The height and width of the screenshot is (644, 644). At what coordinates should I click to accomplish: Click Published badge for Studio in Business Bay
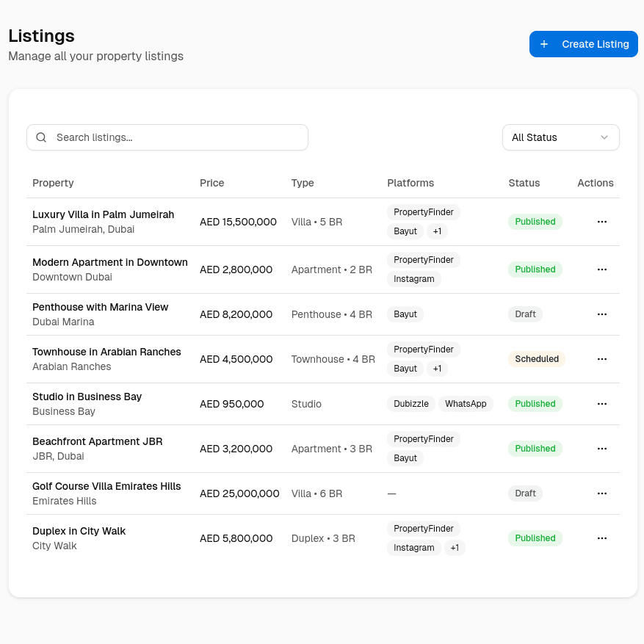click(x=535, y=404)
